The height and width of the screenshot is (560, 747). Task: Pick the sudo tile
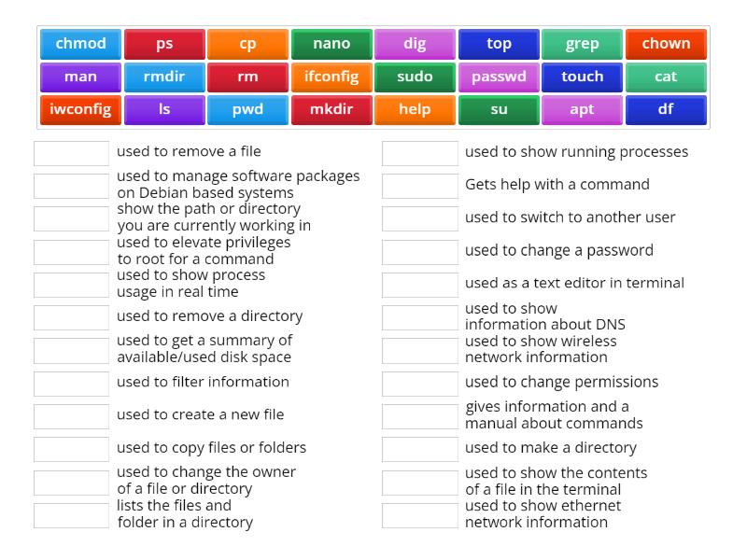point(415,77)
